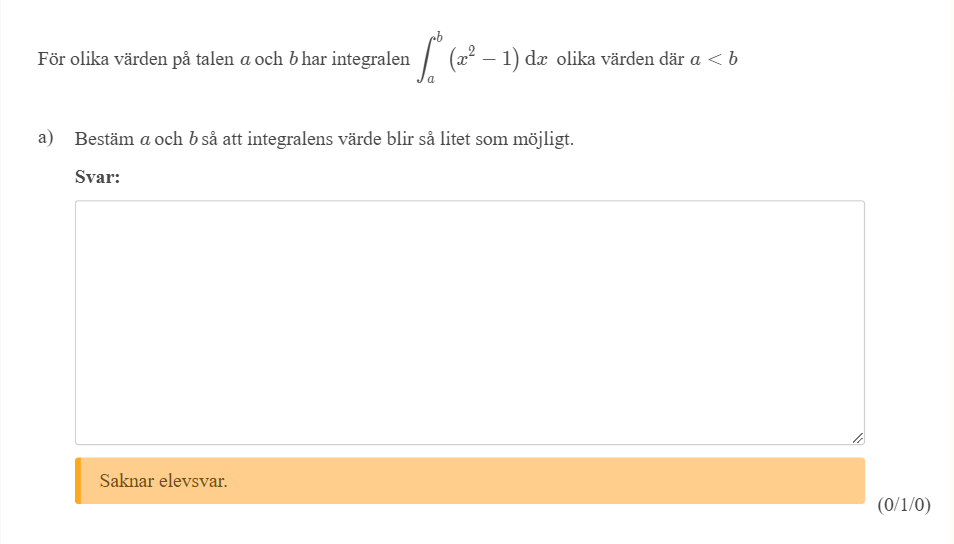Click the text area resize handle
This screenshot has height=544, width=954.
pos(857,437)
